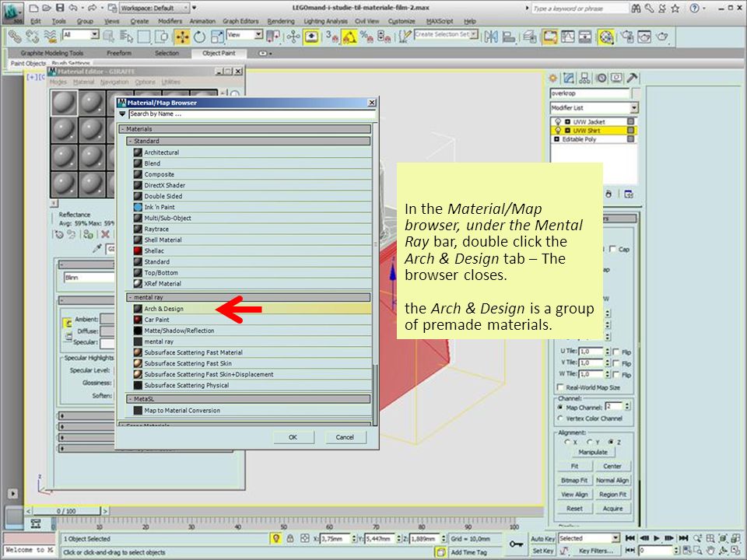Open the Modifiers menu

click(x=170, y=22)
